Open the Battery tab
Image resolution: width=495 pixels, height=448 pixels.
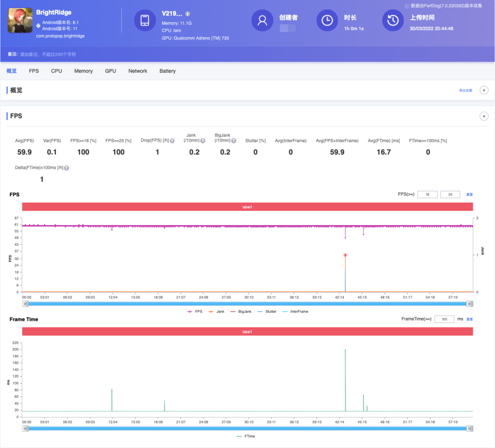(167, 71)
